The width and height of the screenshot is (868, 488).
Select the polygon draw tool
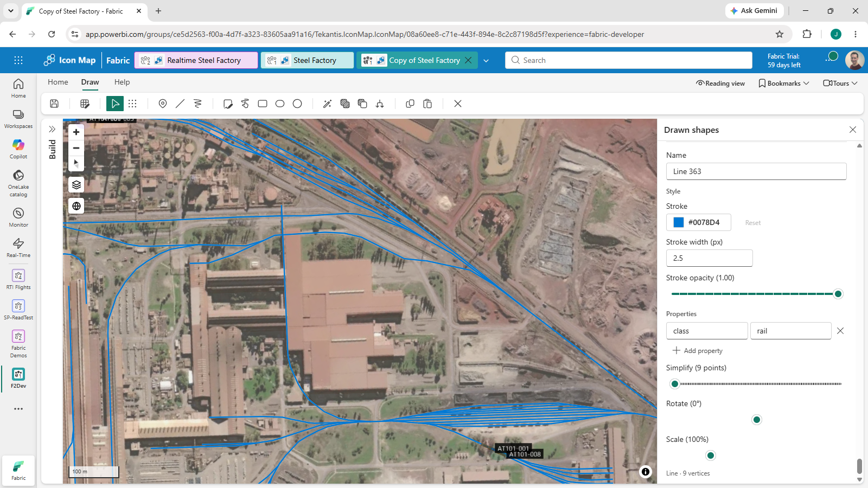point(228,104)
